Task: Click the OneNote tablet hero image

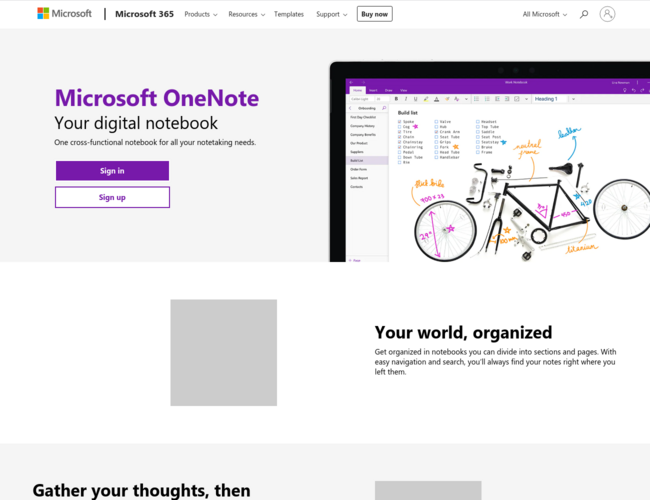Action: (x=490, y=162)
